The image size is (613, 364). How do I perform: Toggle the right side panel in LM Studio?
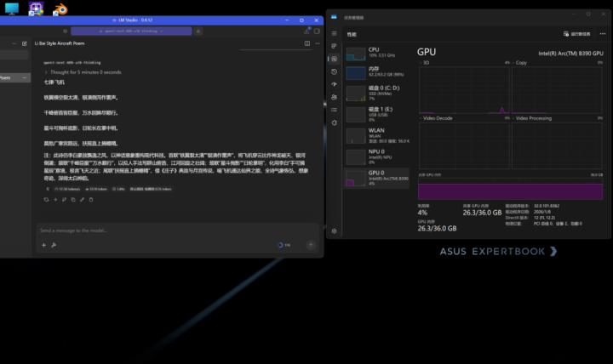click(306, 43)
